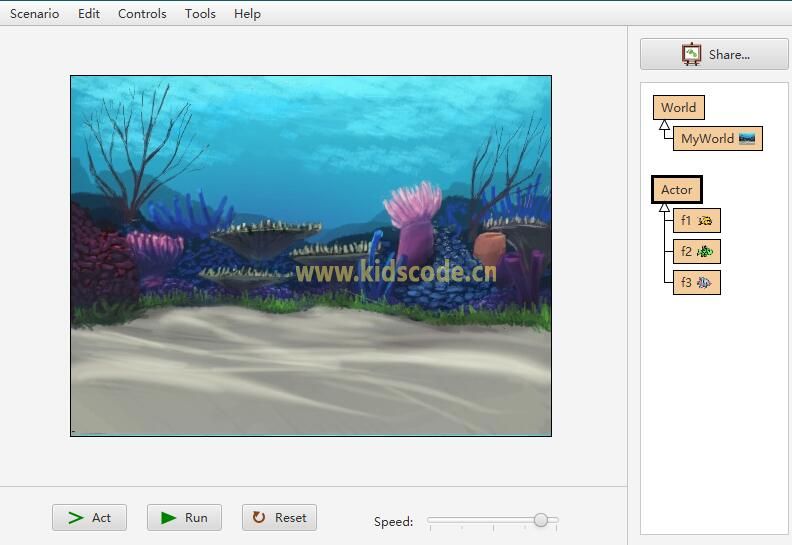
Task: Click the Share... button
Action: (x=714, y=54)
